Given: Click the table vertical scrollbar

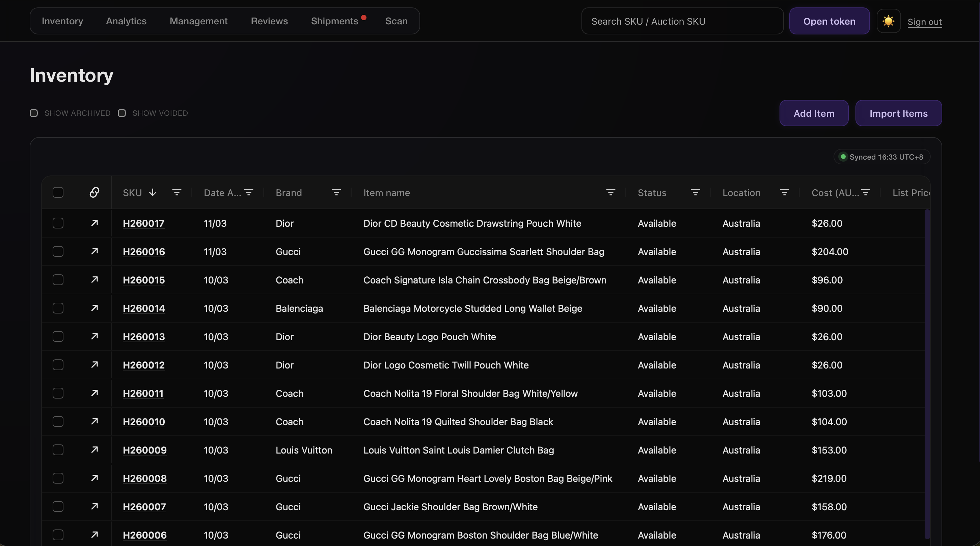Looking at the screenshot, I should point(927,373).
